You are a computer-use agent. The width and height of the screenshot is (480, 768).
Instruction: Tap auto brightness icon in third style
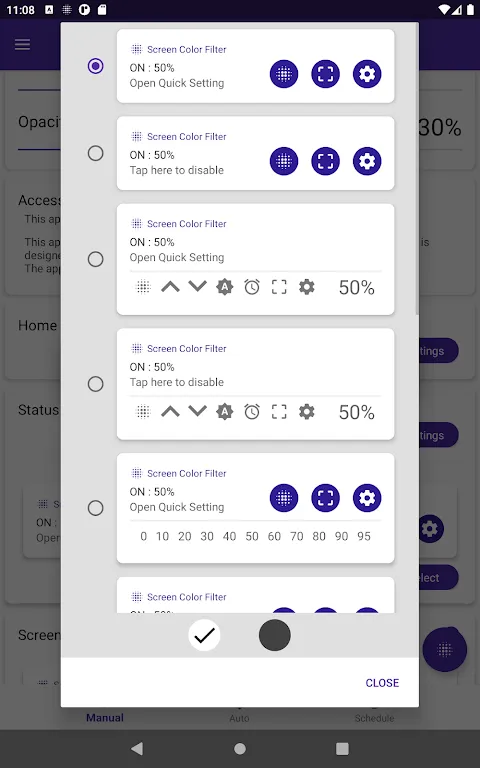pyautogui.click(x=225, y=287)
